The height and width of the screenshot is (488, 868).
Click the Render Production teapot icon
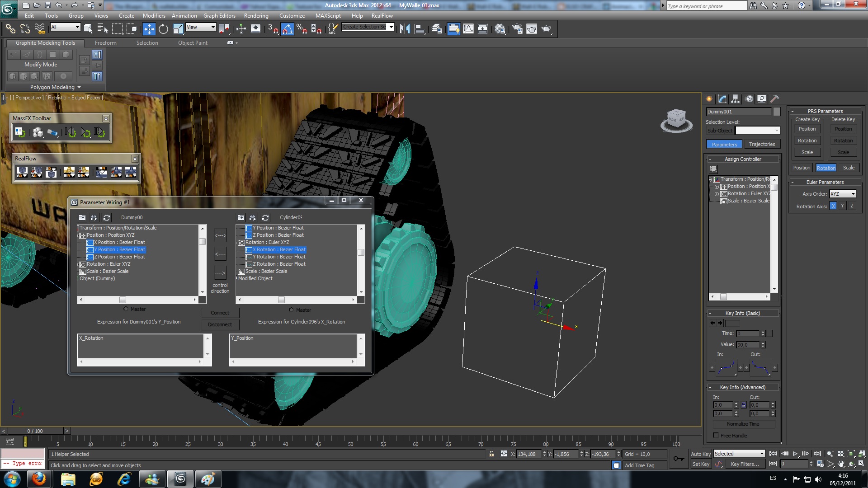click(547, 29)
